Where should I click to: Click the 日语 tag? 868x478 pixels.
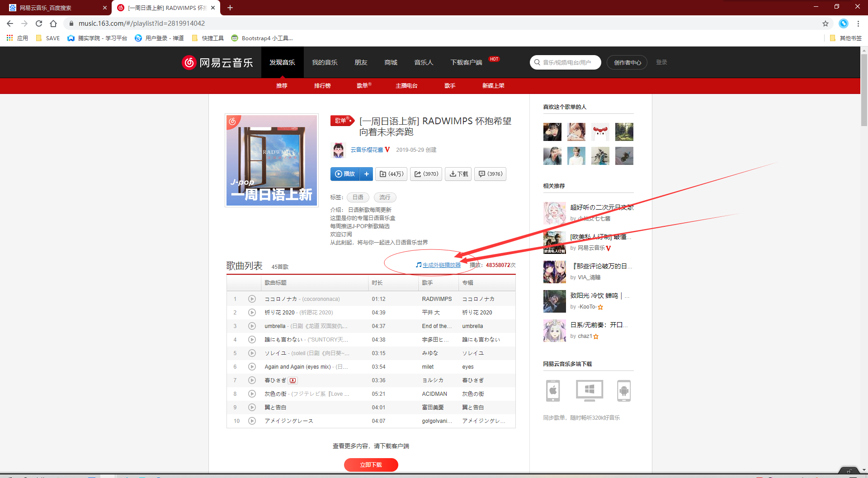(x=358, y=197)
